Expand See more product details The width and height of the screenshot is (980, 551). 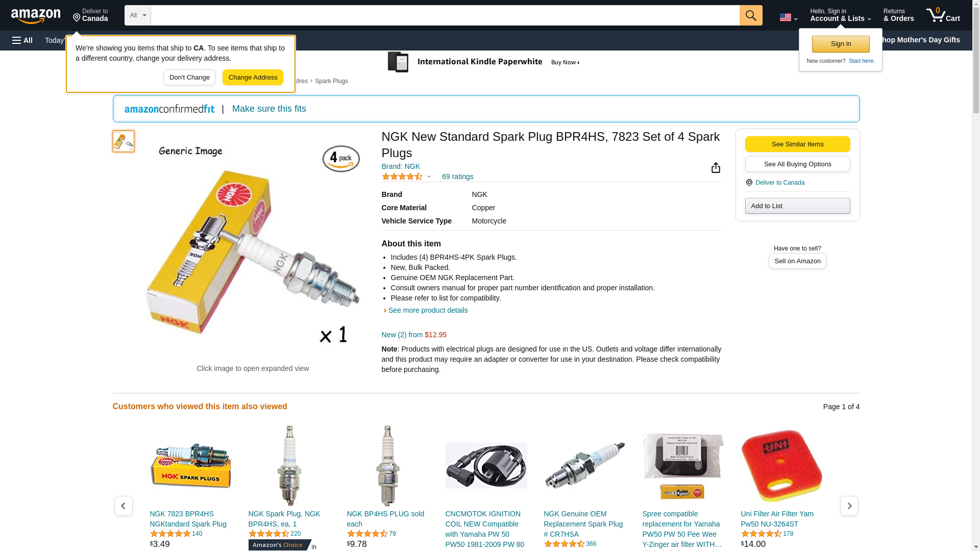pos(427,310)
